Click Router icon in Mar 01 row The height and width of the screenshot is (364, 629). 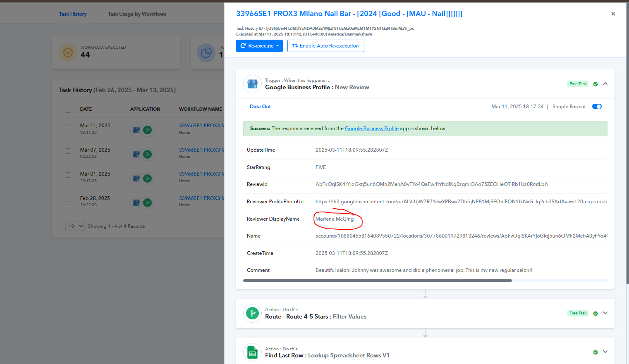[x=147, y=178]
